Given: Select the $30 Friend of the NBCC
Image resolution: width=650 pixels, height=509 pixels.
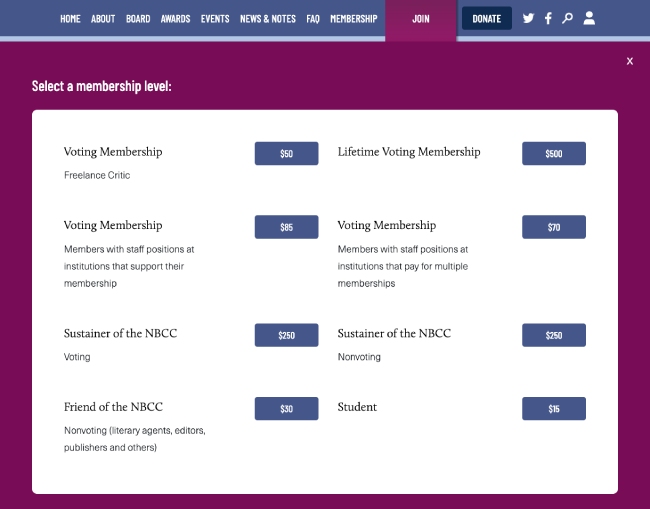Looking at the screenshot, I should pos(286,408).
